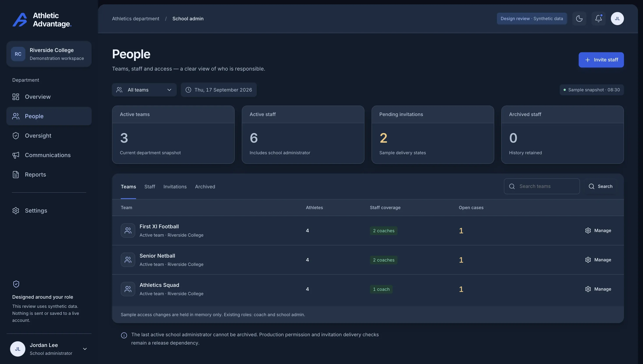Click the info icon by administrator note
This screenshot has width=643, height=364.
click(124, 335)
